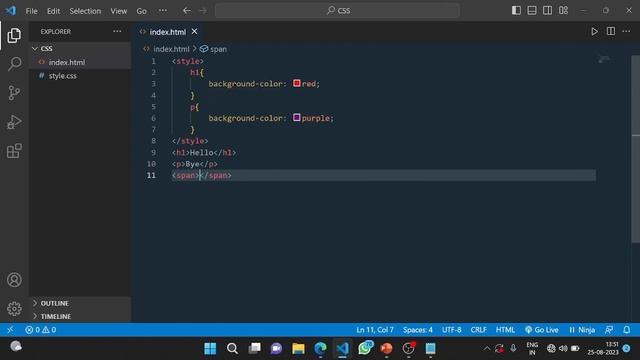Open the Explorer view in activity bar

pyautogui.click(x=14, y=35)
